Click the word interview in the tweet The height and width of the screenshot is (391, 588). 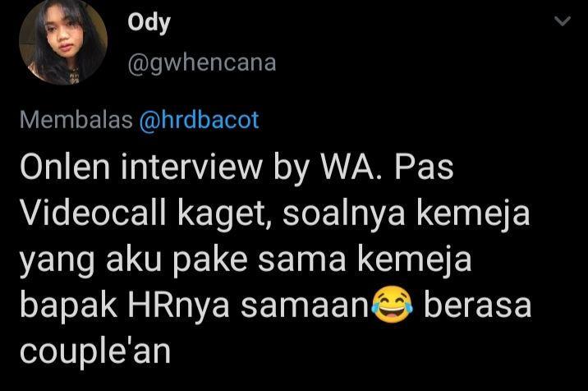click(x=191, y=167)
